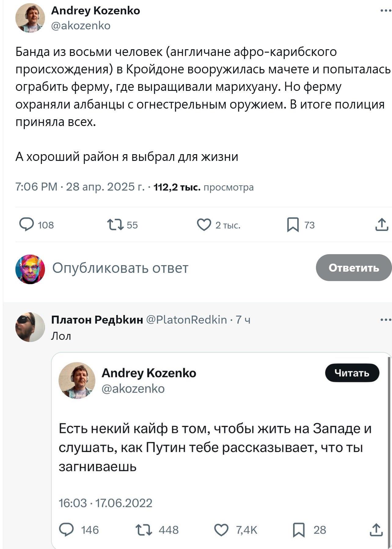The width and height of the screenshot is (392, 549).
Task: Open the @akozenko handle at top
Action: click(81, 26)
